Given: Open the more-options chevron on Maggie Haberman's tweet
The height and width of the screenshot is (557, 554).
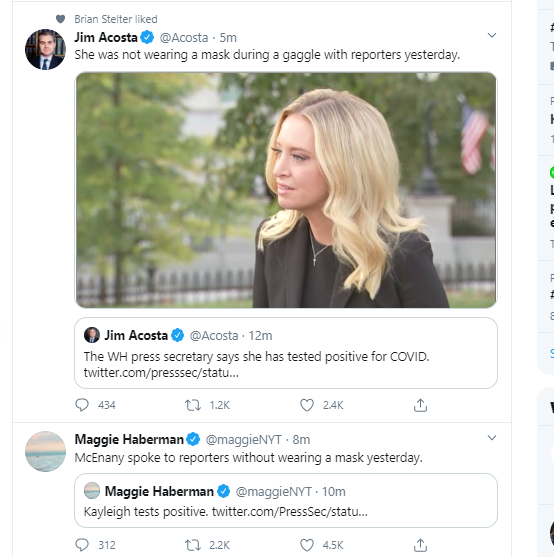Looking at the screenshot, I should 492,438.
